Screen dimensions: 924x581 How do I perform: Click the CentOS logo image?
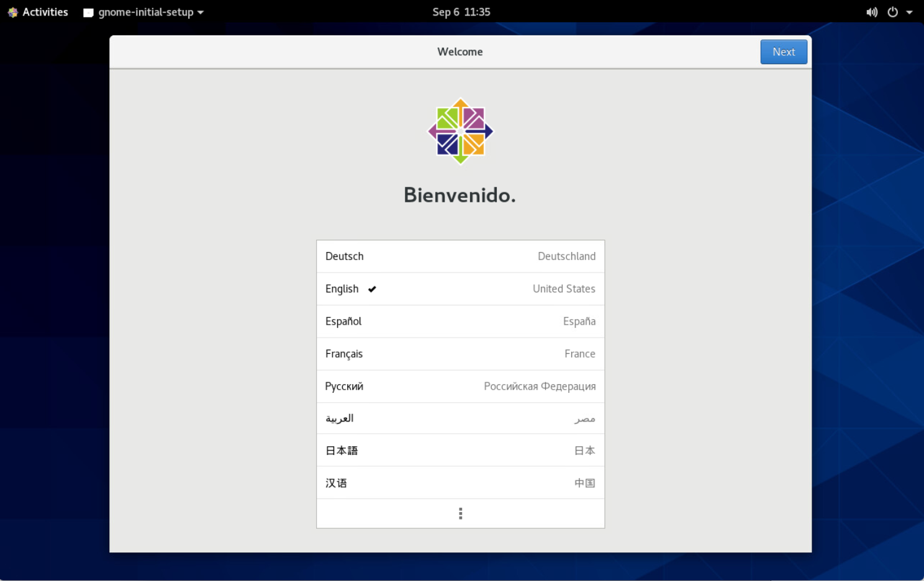pos(460,131)
